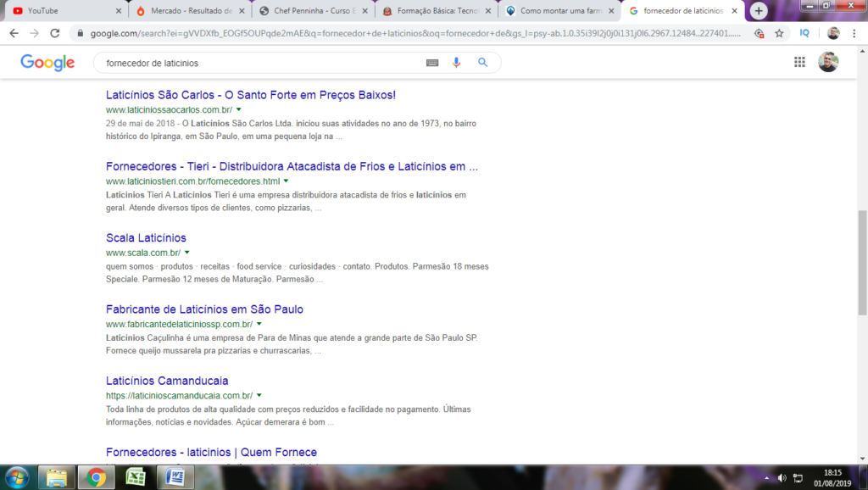Screen dimensions: 868x490
Task: Open the Windows Start menu
Action: (17, 477)
